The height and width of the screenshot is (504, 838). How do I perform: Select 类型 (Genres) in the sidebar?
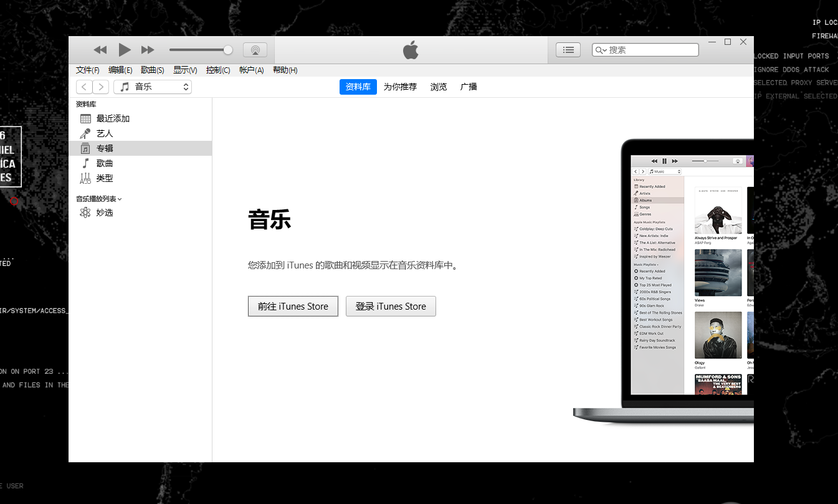pos(105,178)
